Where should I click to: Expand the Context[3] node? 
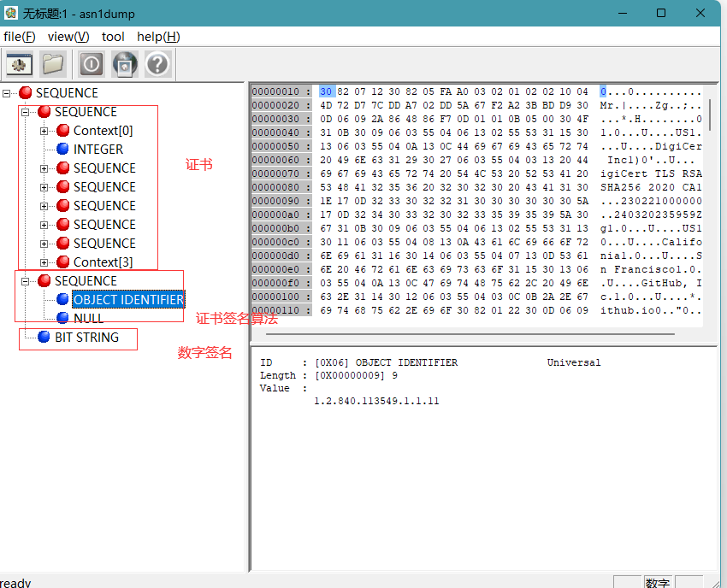click(x=44, y=262)
